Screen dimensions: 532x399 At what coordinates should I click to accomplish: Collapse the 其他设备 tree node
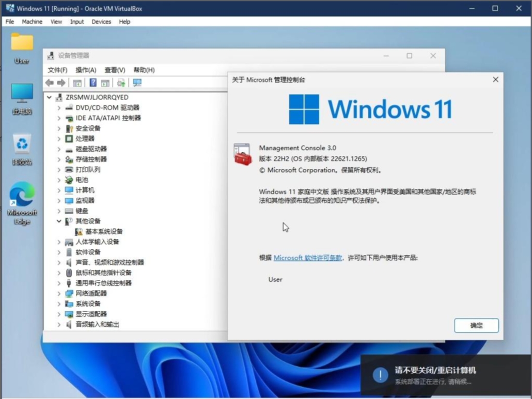click(x=58, y=221)
